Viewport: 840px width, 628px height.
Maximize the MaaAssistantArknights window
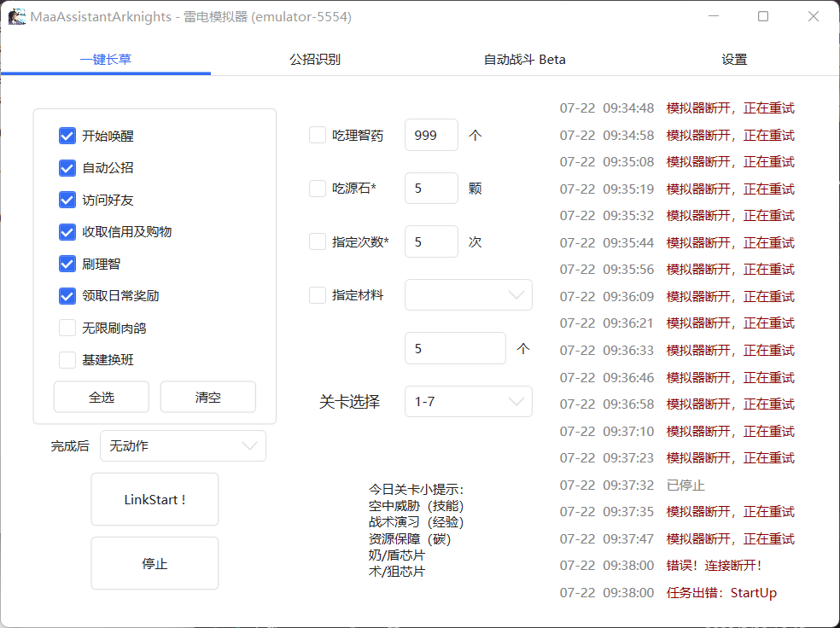point(763,16)
